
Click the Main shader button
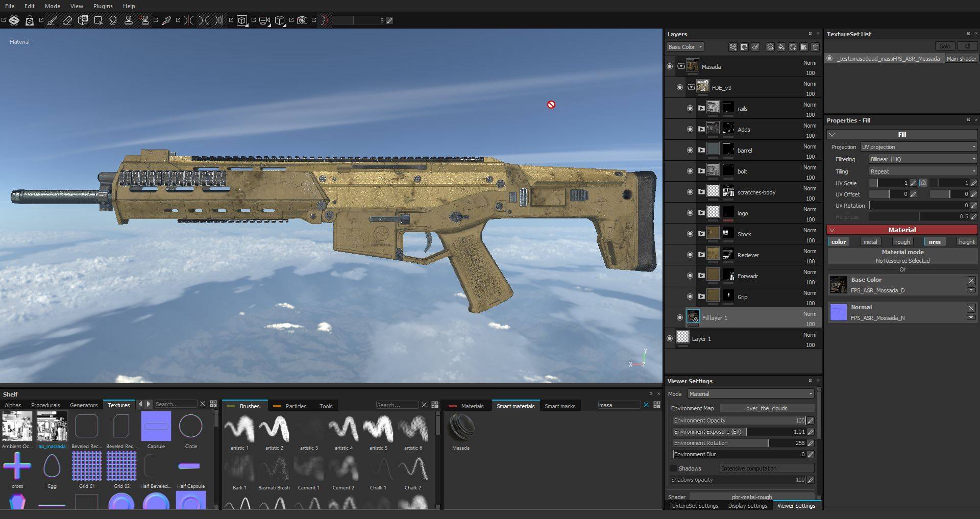tap(961, 59)
